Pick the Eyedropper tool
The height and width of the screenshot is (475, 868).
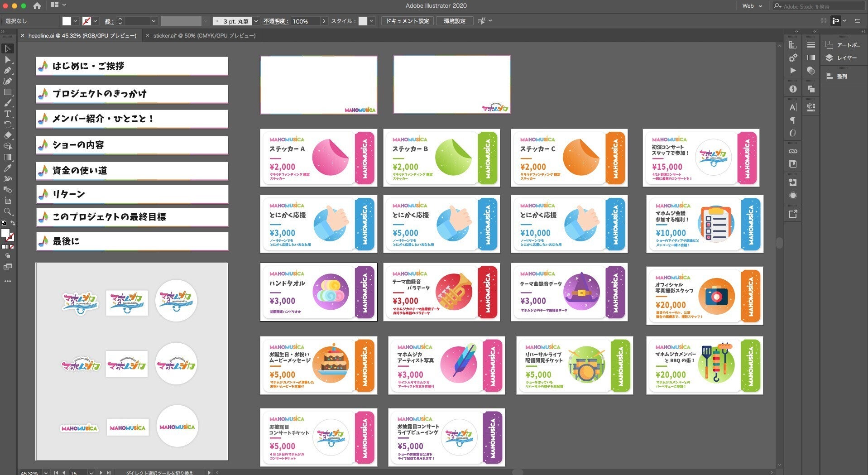[x=8, y=168]
